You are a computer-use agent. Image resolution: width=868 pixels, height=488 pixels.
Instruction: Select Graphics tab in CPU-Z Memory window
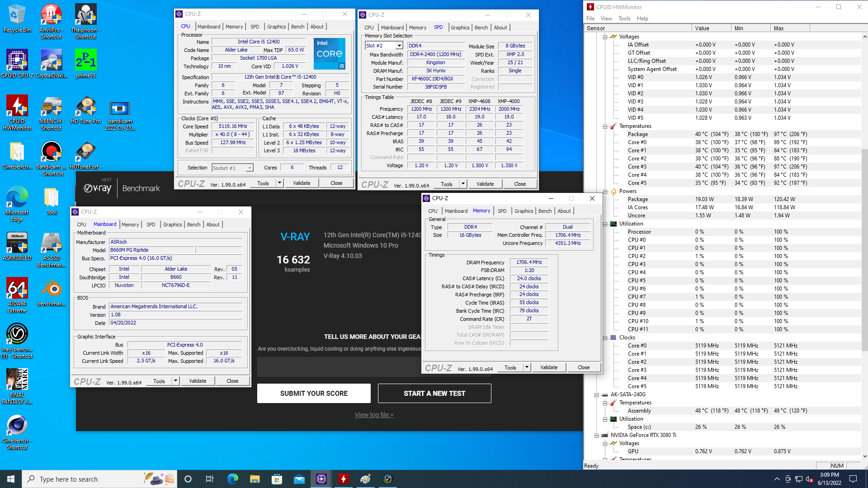[x=524, y=211]
